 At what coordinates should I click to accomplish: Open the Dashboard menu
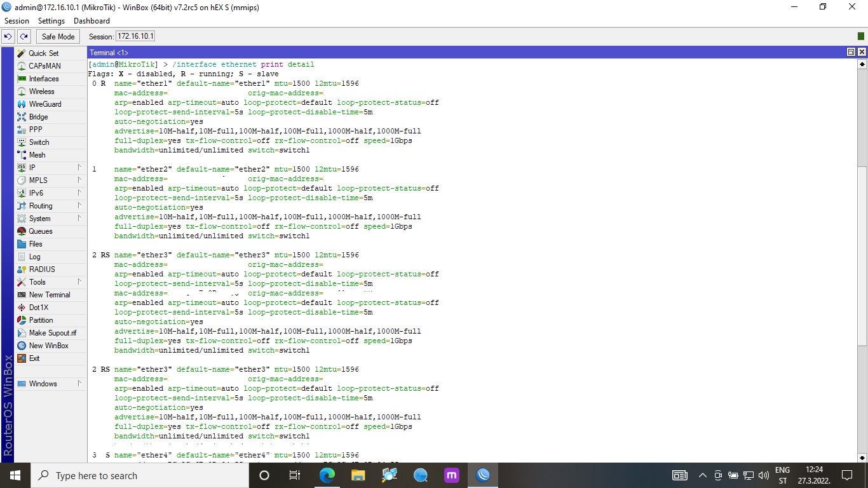pyautogui.click(x=92, y=21)
